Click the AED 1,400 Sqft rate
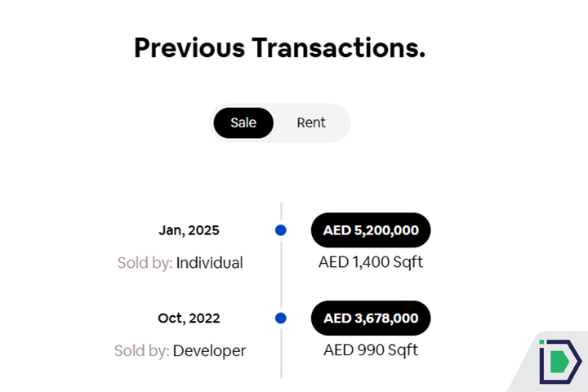Viewport: 588px width, 392px height. (x=371, y=262)
